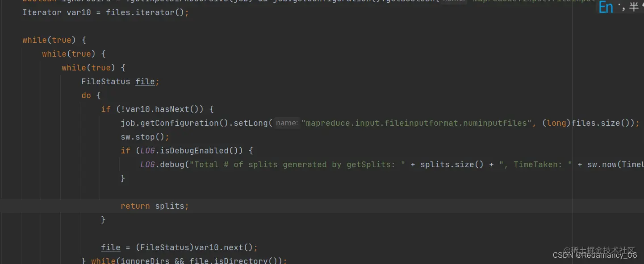Click the "file = (FileStatus)var10.next();" assignment
644x264 pixels.
tap(180, 247)
